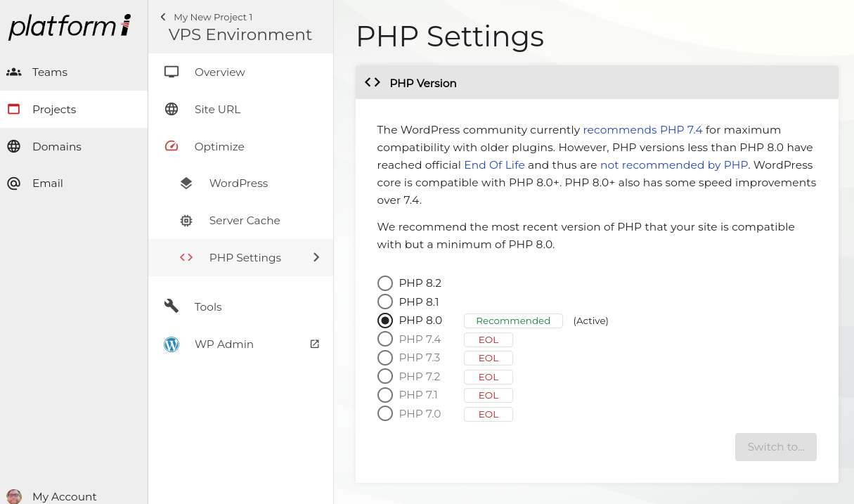Go back via My New Project 1 chevron
Image resolution: width=854 pixels, height=504 pixels.
tap(164, 17)
